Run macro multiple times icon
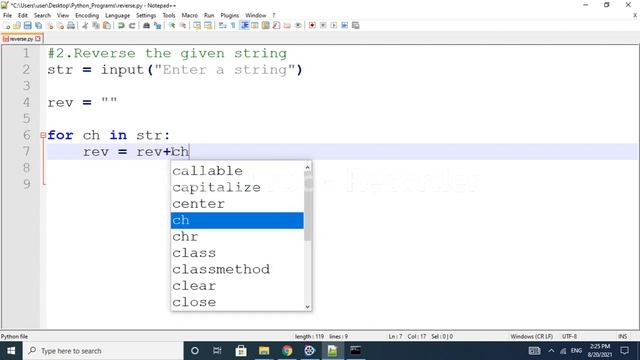 [x=344, y=25]
